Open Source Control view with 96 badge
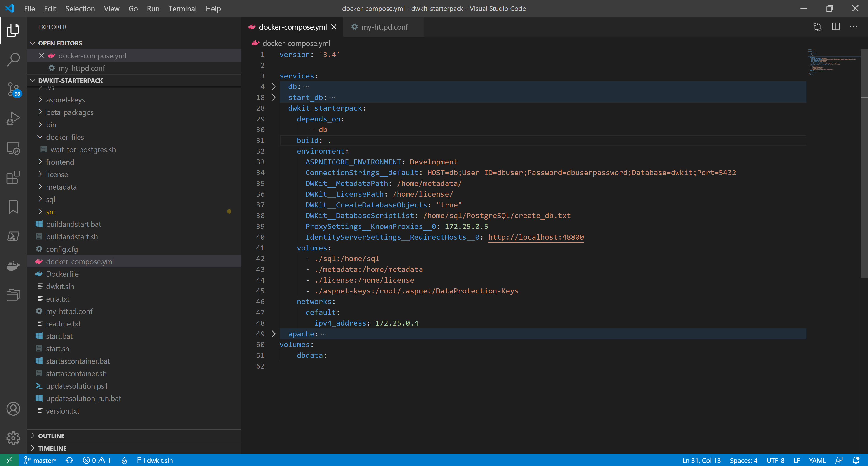 (x=13, y=90)
